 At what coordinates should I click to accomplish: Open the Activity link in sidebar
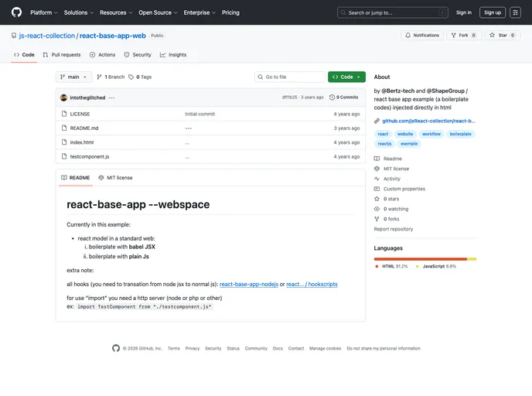[x=391, y=179]
